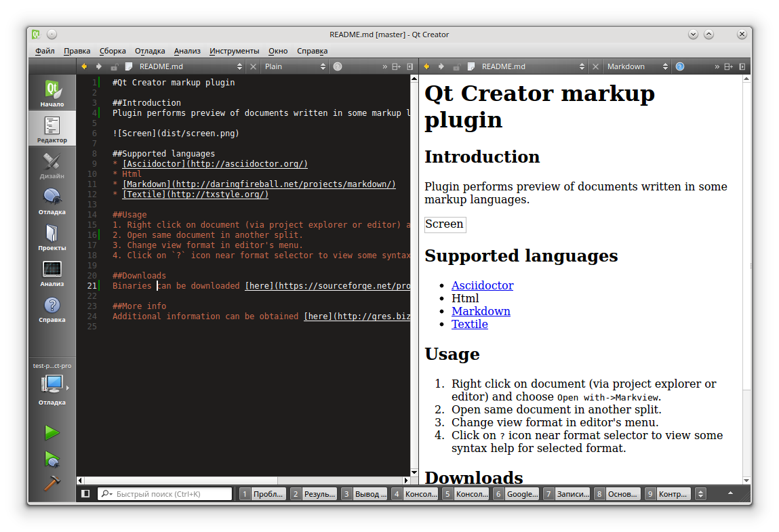This screenshot has width=779, height=532.
Task: Switch to Проекты mode
Action: [x=52, y=237]
